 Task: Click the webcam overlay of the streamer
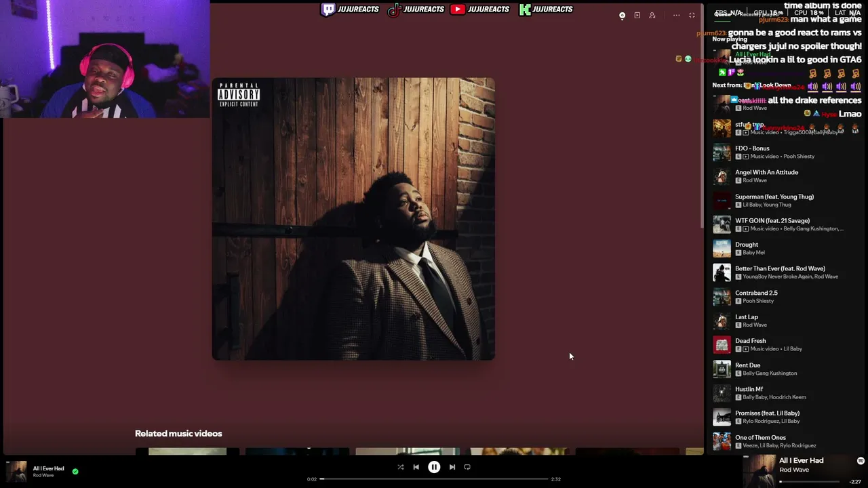point(105,59)
